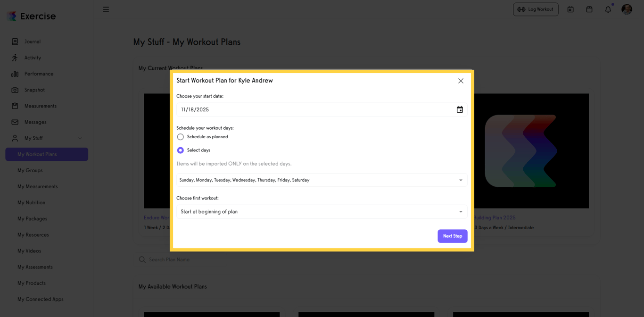Open the hamburger menu icon
Viewport: 644px width, 317px height.
(106, 9)
